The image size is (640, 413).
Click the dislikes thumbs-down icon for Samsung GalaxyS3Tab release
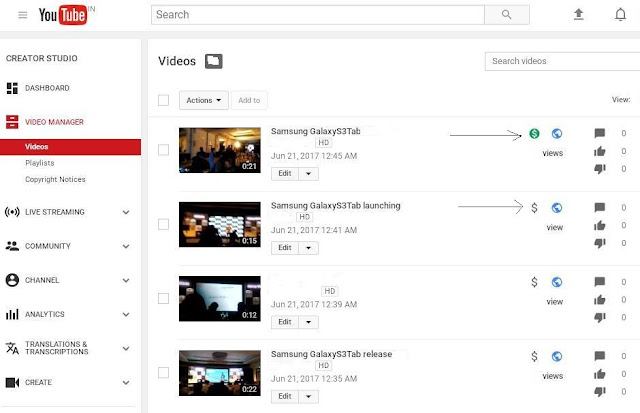pos(600,392)
